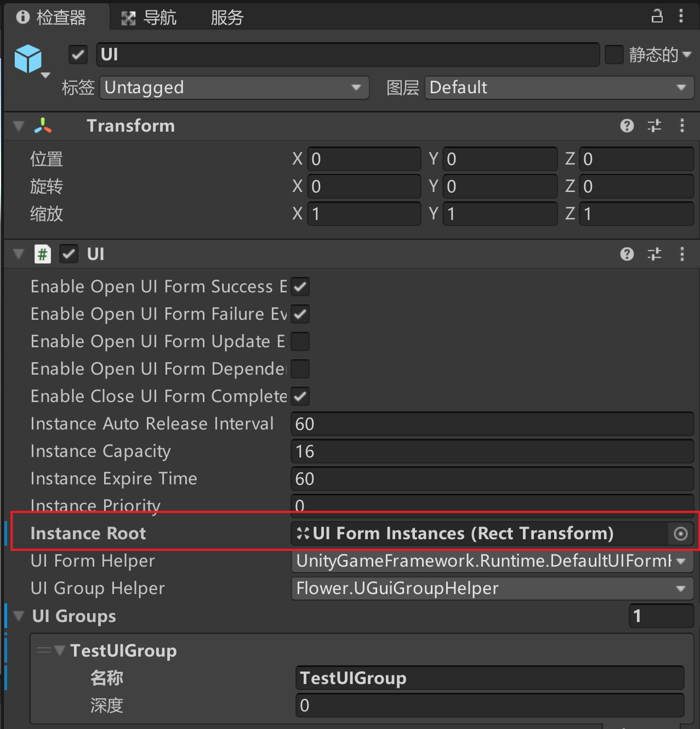Viewport: 700px width, 729px height.
Task: Collapse the TestUIGroup element
Action: (60, 651)
